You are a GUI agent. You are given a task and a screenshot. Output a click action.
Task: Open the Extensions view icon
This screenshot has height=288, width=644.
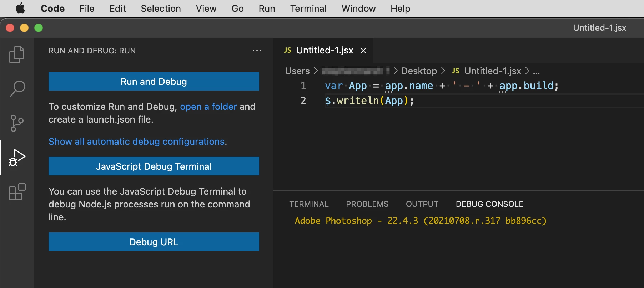[x=17, y=192]
